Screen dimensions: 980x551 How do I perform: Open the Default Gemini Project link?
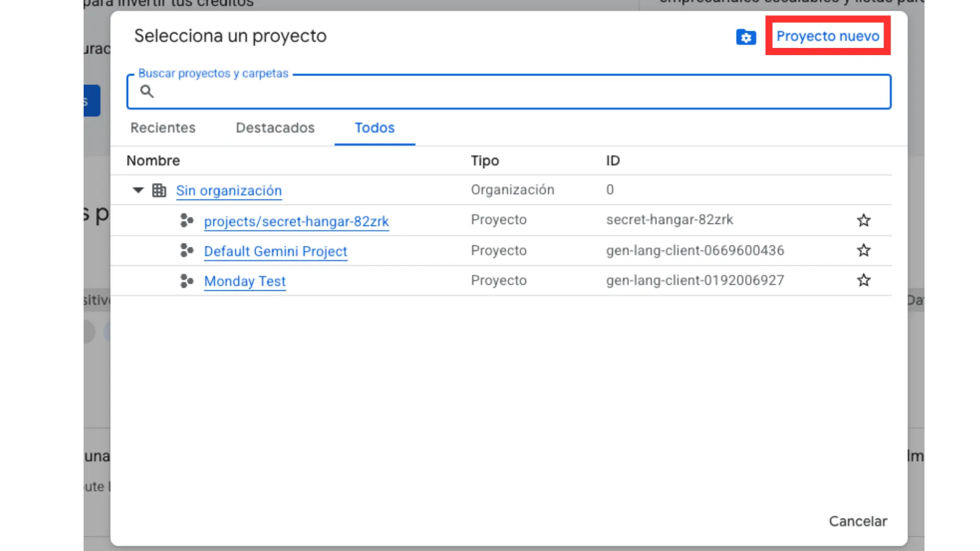(276, 252)
